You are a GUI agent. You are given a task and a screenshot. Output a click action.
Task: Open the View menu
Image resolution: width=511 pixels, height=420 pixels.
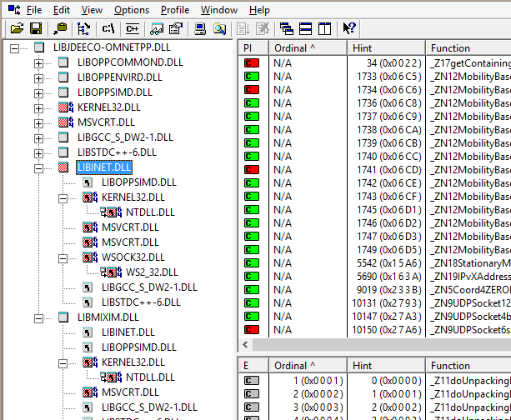92,10
